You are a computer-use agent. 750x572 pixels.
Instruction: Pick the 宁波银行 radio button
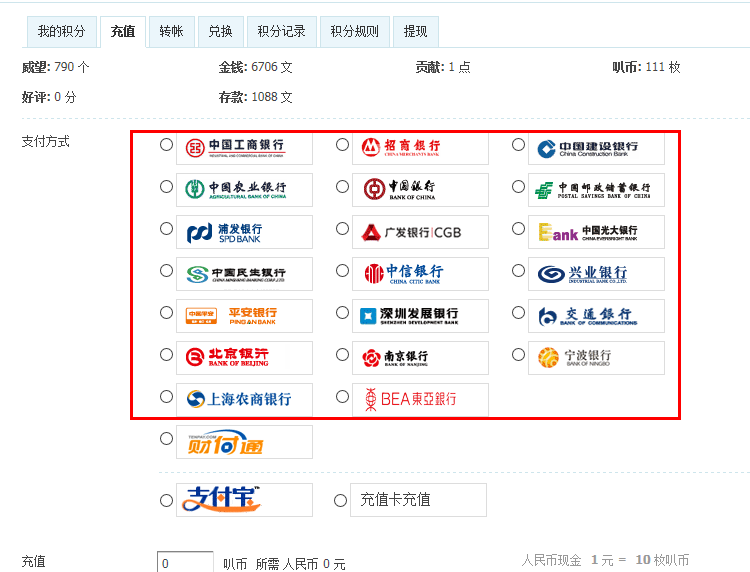point(518,355)
